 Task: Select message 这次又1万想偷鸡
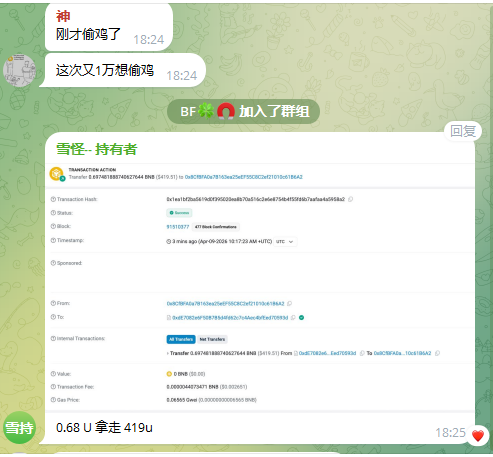tap(105, 70)
